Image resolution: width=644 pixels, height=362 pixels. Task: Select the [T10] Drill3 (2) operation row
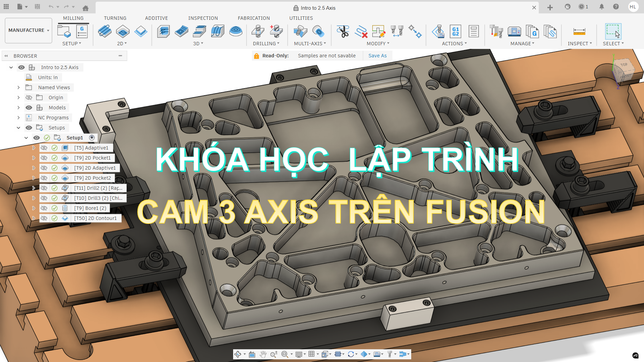83,198
